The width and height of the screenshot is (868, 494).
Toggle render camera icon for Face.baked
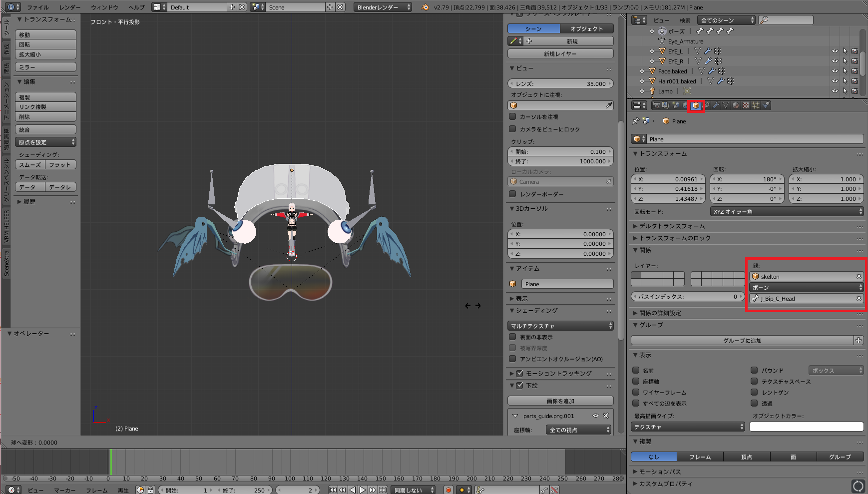[855, 71]
